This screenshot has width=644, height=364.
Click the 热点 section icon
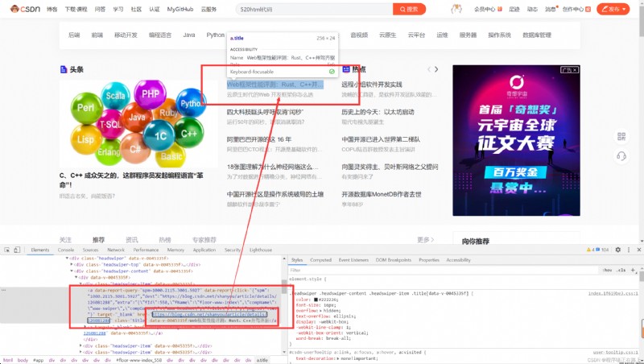pyautogui.click(x=346, y=69)
